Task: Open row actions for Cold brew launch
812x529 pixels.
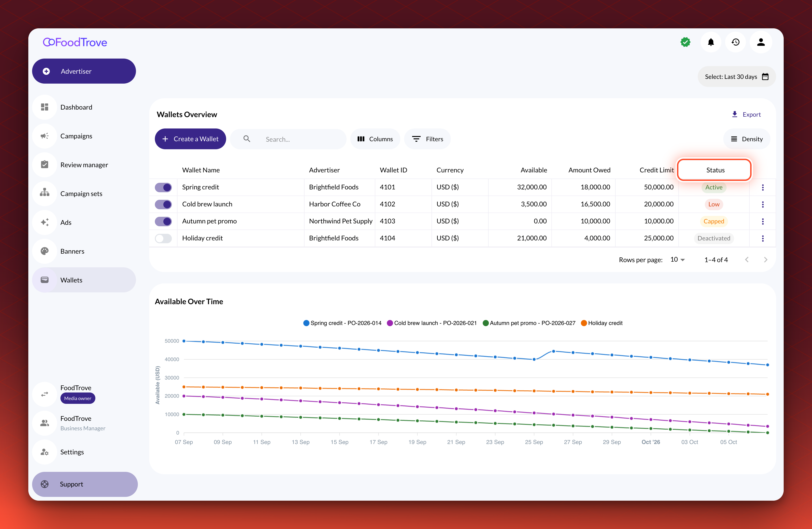Action: click(x=762, y=205)
